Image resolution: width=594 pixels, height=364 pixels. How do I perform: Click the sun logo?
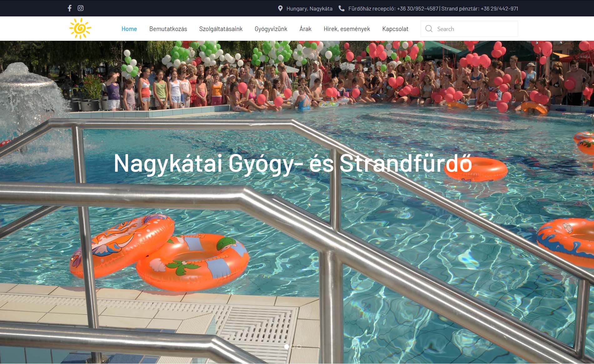tap(80, 28)
